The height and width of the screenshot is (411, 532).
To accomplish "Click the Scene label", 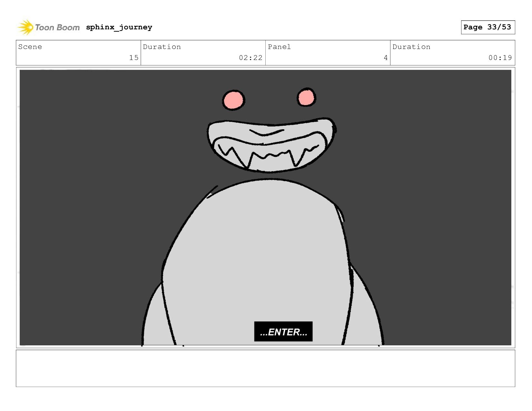I will (x=30, y=47).
